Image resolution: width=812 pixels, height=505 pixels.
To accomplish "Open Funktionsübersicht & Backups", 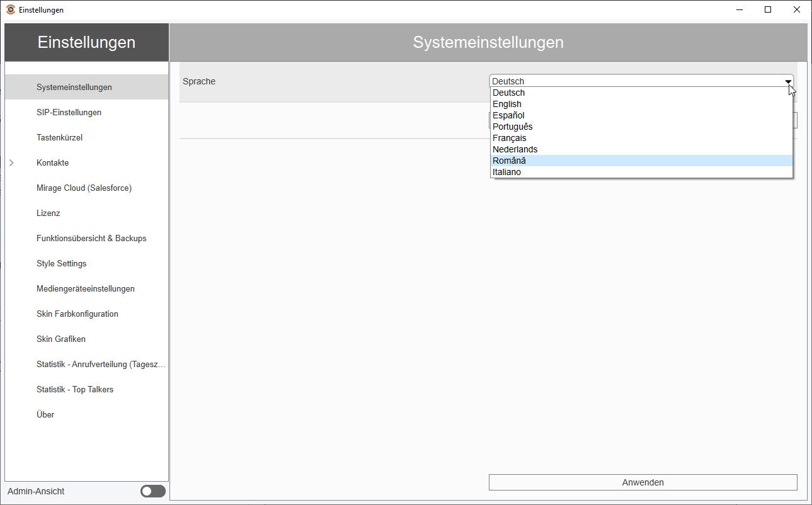I will [x=87, y=238].
